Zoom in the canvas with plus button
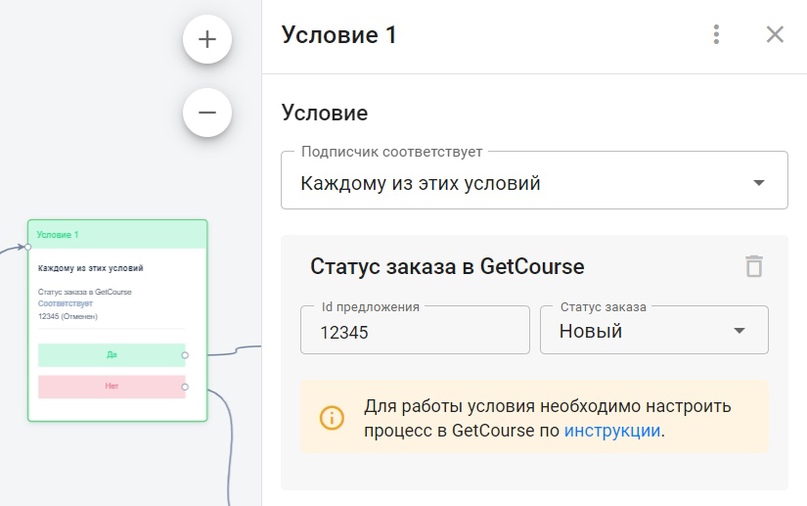Viewport: 807px width, 506px height. (207, 39)
